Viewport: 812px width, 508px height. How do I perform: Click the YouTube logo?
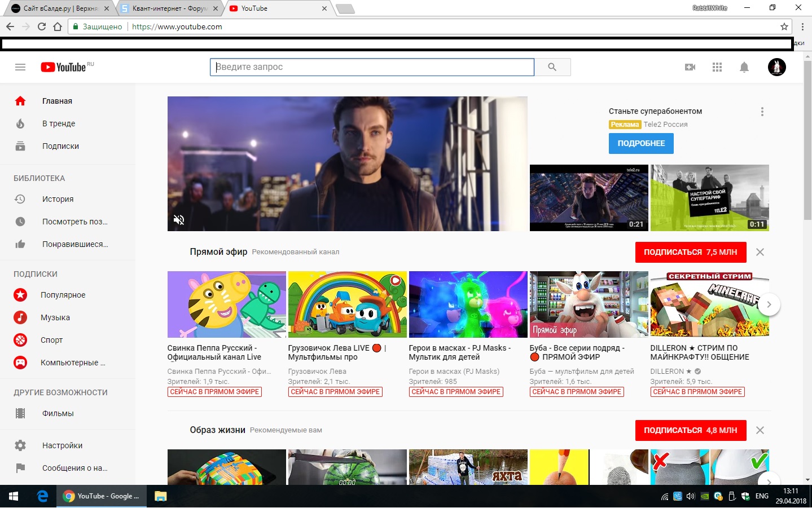(x=63, y=67)
